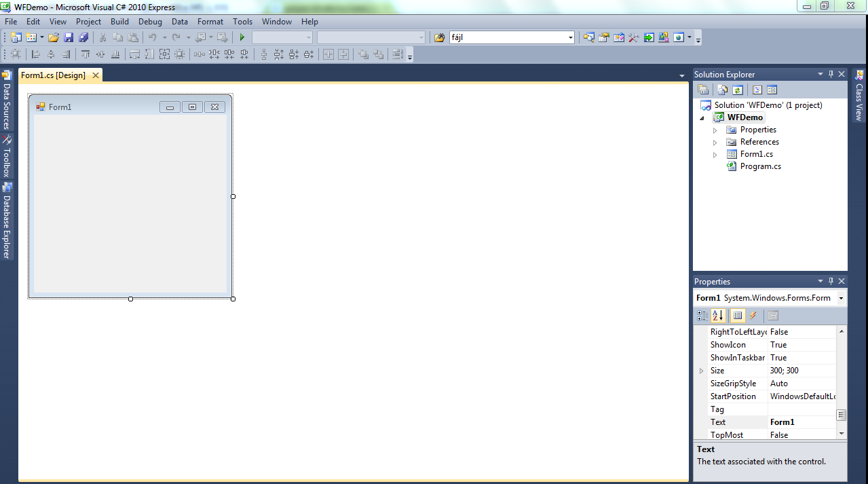Open the Project menu

pyautogui.click(x=88, y=22)
